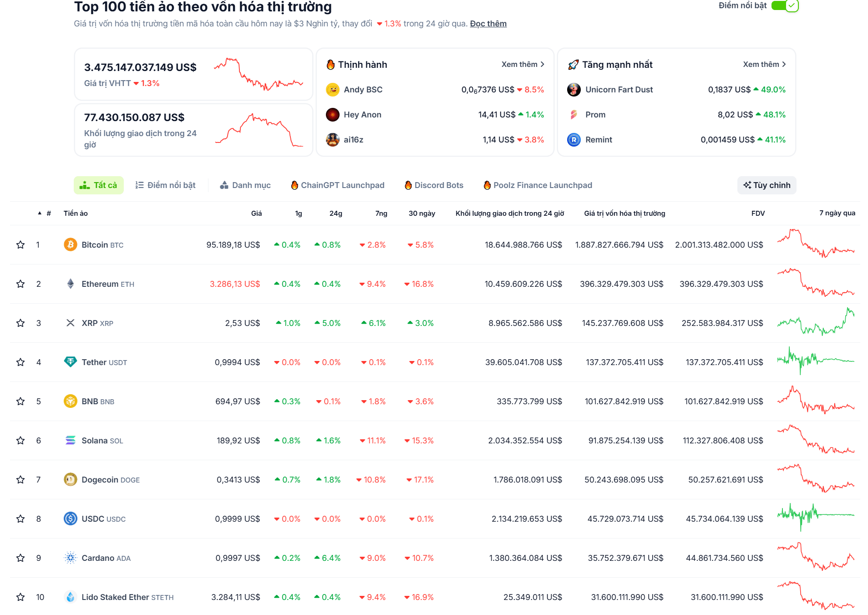Image resolution: width=868 pixels, height=615 pixels.
Task: Click the XRP logo icon
Action: [70, 323]
